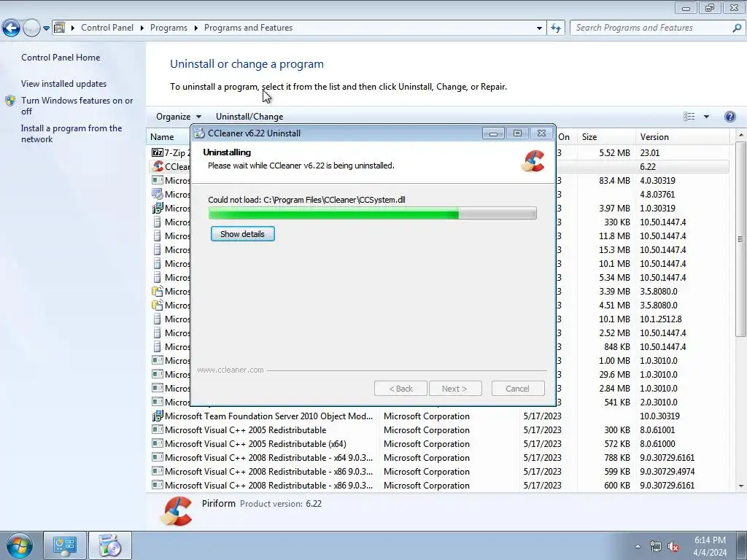Screen dimensions: 747x560
Task: Sort the list by Size column
Action: click(x=606, y=137)
